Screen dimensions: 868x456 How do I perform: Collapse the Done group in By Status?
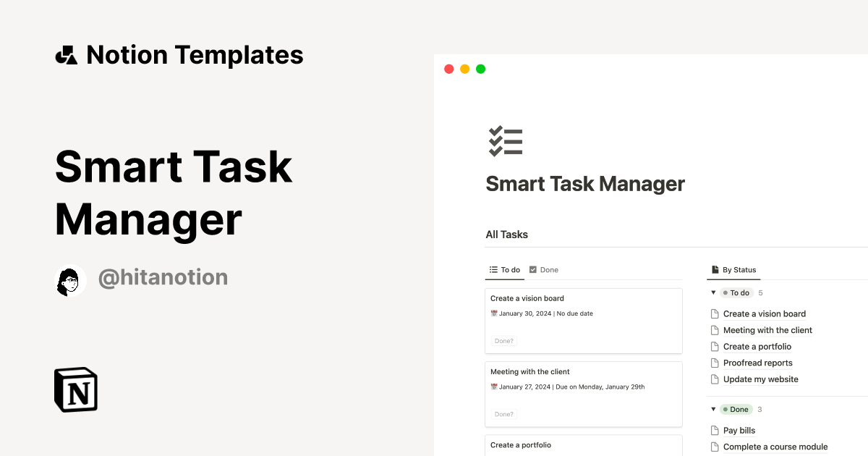point(713,409)
